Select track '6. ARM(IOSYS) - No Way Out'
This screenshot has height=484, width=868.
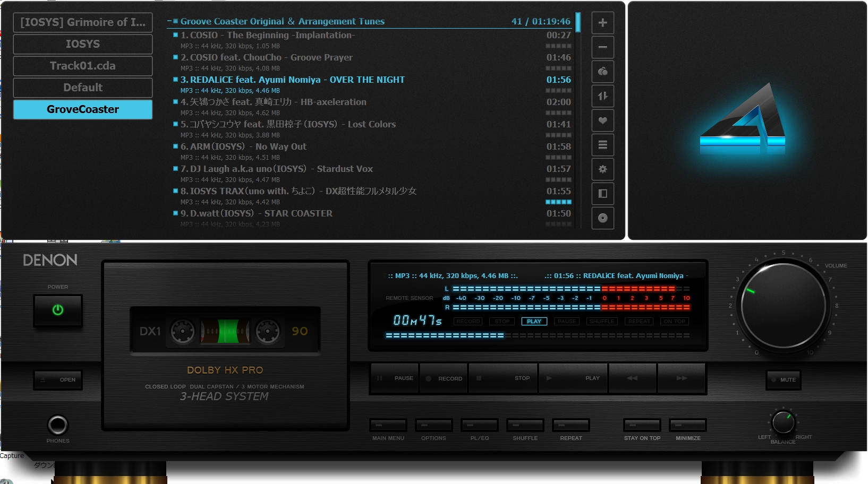click(372, 152)
